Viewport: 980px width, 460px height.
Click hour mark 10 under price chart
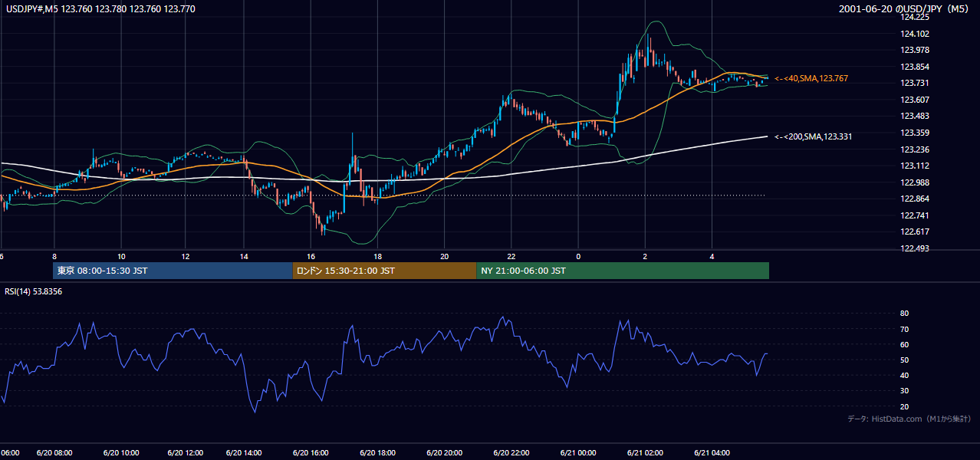pos(121,257)
